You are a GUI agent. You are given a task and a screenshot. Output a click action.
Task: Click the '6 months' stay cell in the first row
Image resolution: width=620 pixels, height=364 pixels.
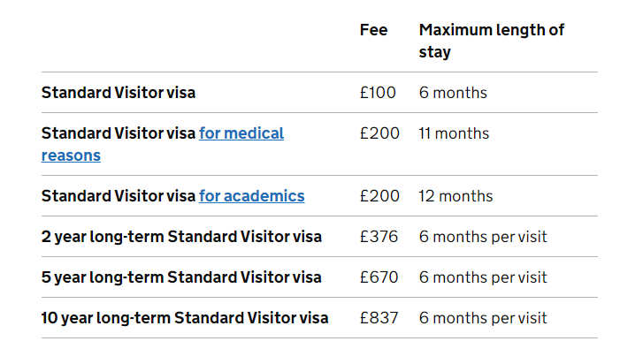(452, 92)
